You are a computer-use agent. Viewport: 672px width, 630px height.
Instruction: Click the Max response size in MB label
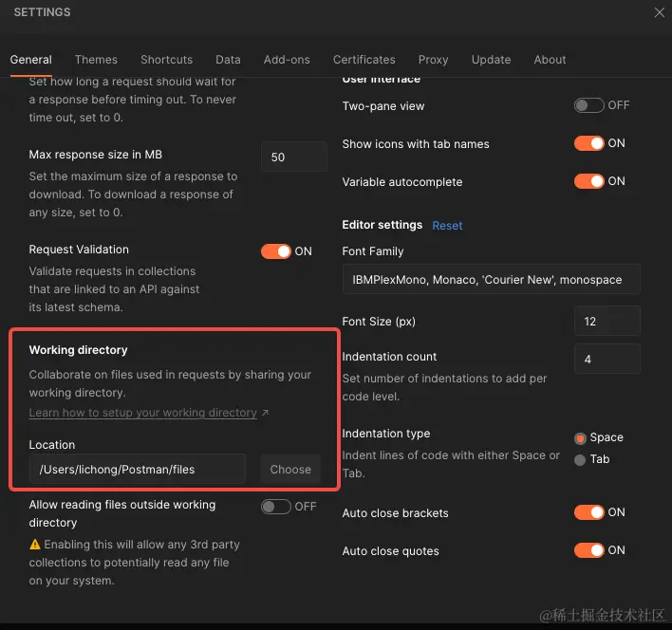96,155
